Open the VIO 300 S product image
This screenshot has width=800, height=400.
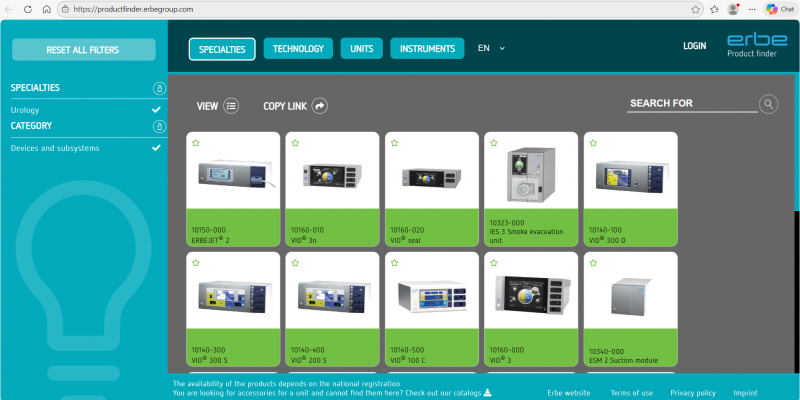(234, 296)
